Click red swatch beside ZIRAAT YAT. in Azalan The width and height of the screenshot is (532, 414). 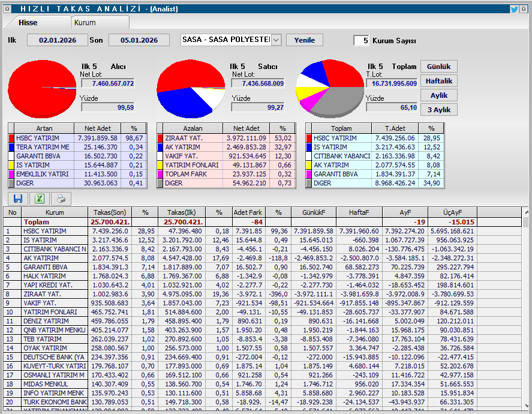160,138
